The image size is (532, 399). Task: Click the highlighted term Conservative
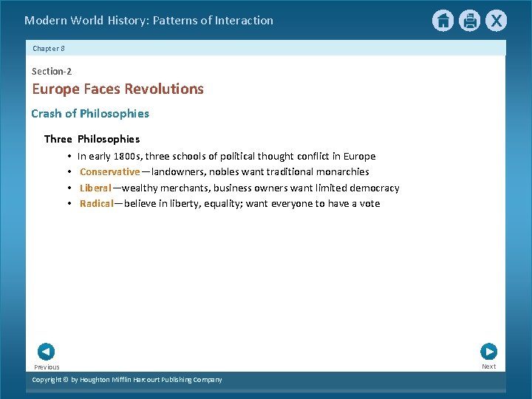pyautogui.click(x=110, y=171)
